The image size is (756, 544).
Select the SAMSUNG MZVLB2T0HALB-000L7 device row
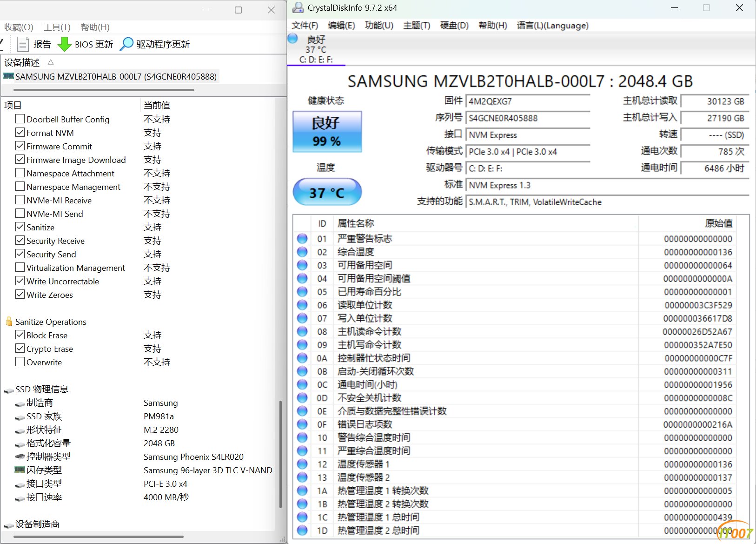point(111,76)
